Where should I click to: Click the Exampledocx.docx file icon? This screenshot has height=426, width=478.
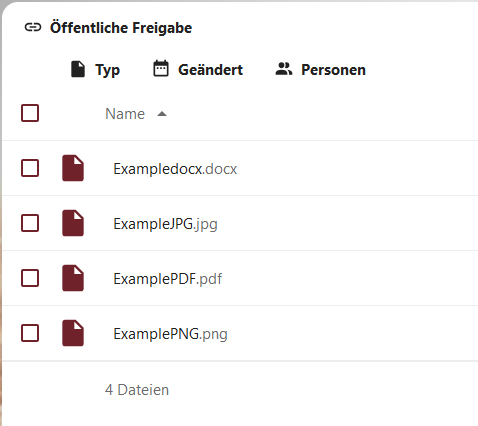[x=73, y=168]
